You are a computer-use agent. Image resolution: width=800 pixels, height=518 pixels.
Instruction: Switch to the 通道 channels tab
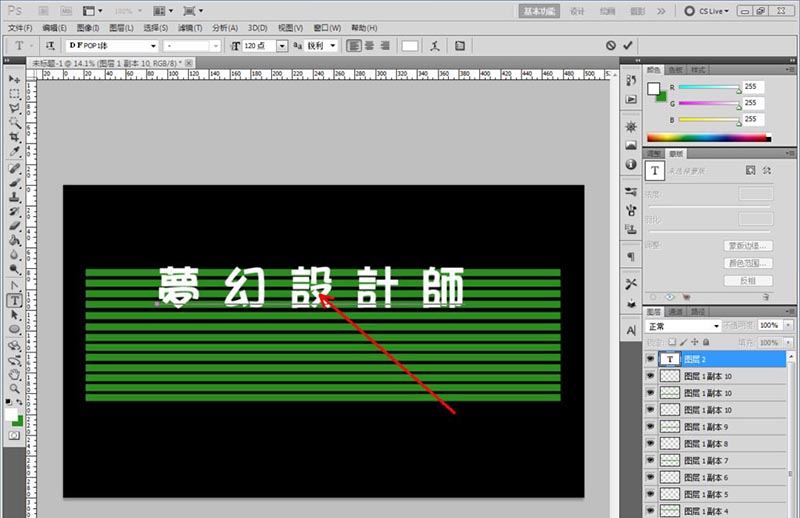pyautogui.click(x=676, y=312)
